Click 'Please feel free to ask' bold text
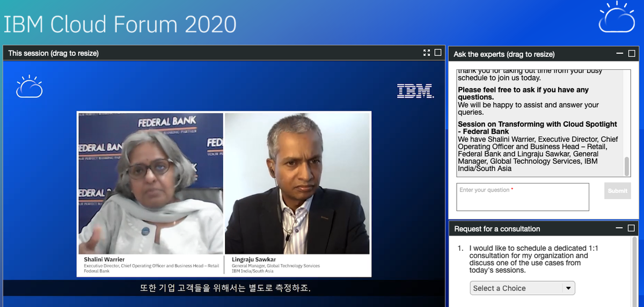Image resolution: width=644 pixels, height=307 pixels. [523, 93]
